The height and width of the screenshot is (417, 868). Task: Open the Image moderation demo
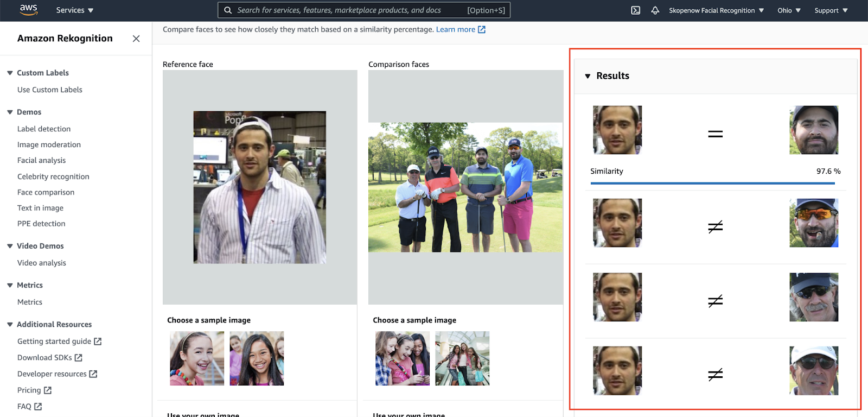49,144
